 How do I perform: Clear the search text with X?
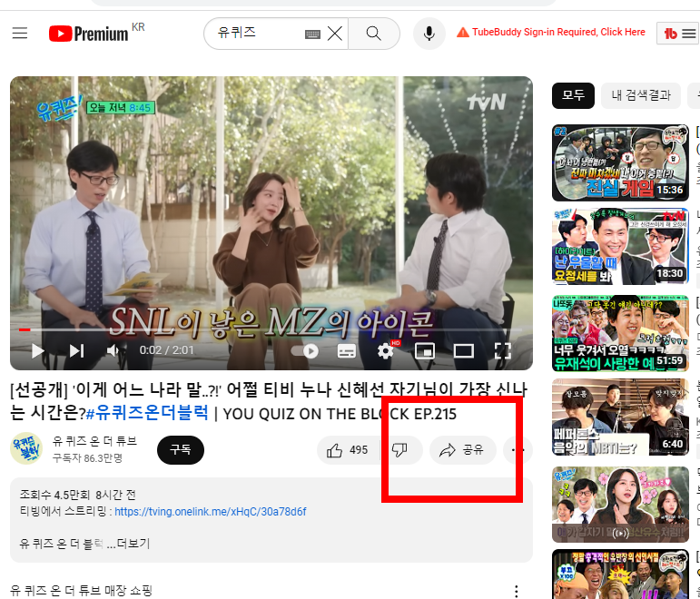pyautogui.click(x=335, y=34)
